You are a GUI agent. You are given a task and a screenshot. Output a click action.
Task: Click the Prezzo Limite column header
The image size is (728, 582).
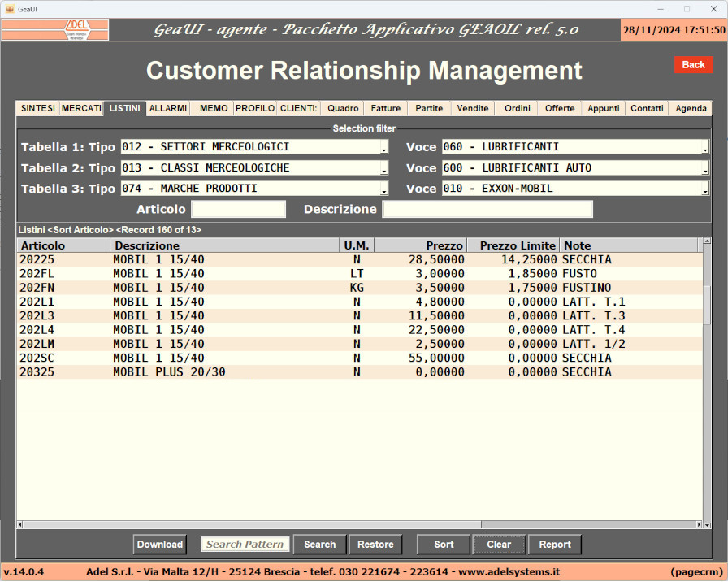click(513, 245)
